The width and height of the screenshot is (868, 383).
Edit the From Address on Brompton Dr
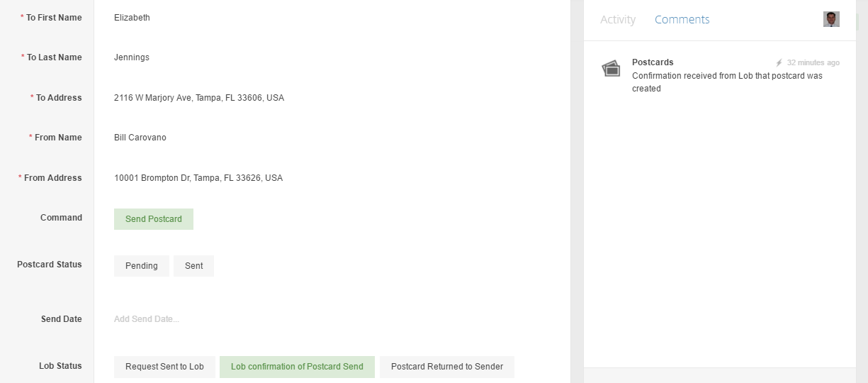point(198,178)
